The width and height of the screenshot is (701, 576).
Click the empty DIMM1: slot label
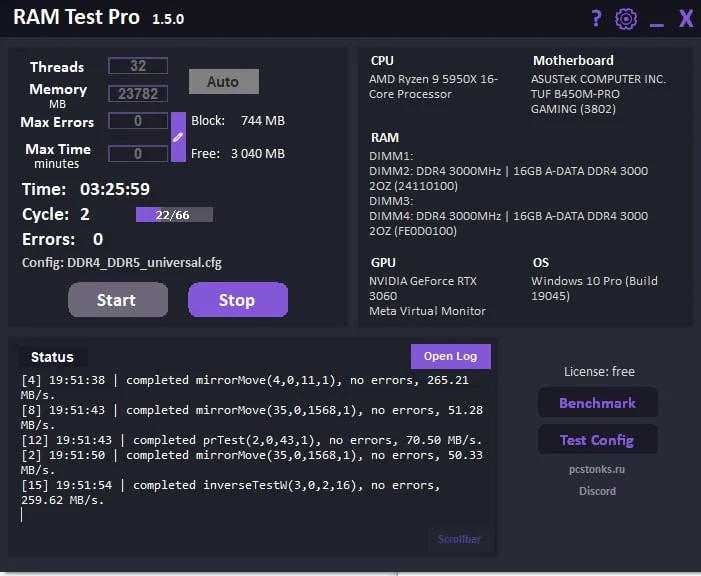pos(391,156)
